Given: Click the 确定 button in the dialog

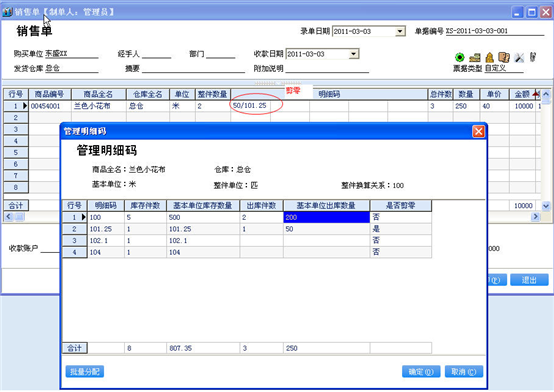Looking at the screenshot, I should [x=421, y=371].
